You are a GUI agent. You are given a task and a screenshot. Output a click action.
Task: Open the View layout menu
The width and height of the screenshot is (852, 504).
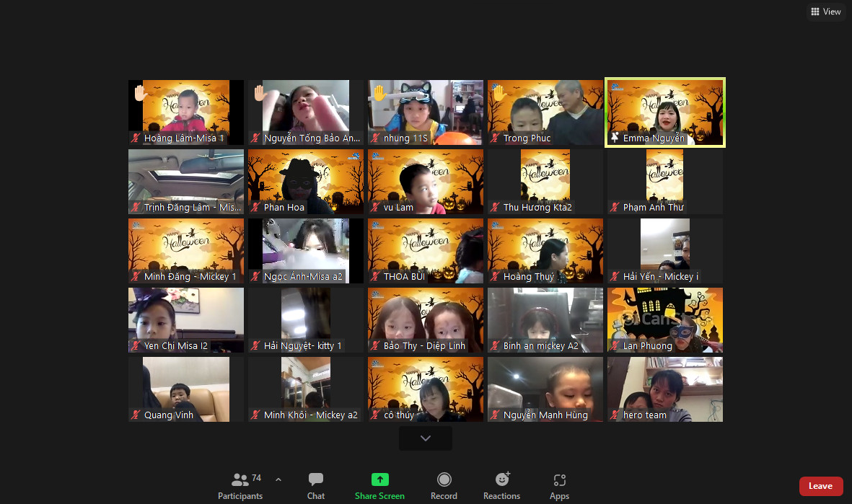coord(826,12)
